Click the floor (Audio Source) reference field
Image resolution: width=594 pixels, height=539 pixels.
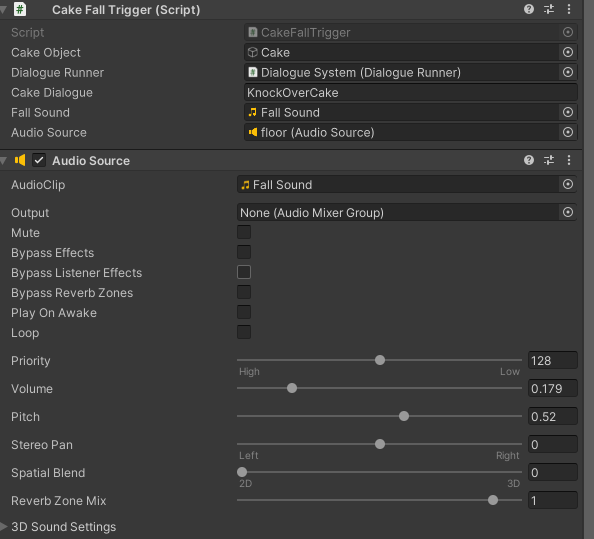pos(402,132)
